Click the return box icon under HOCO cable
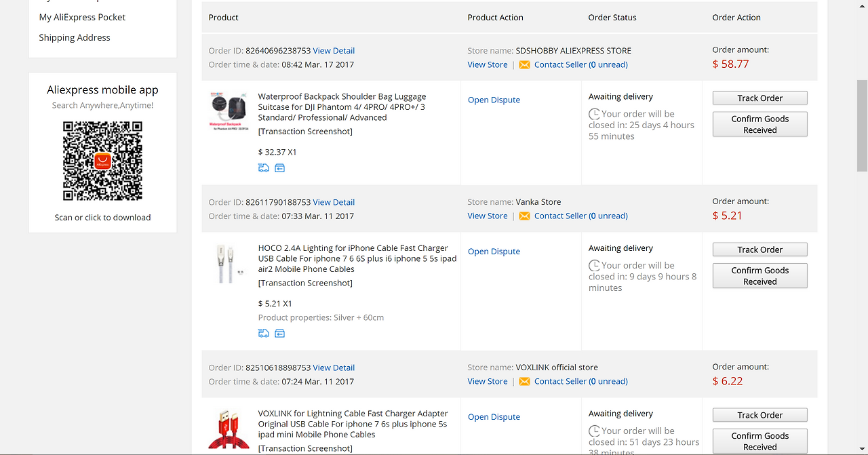This screenshot has height=455, width=868. point(279,333)
